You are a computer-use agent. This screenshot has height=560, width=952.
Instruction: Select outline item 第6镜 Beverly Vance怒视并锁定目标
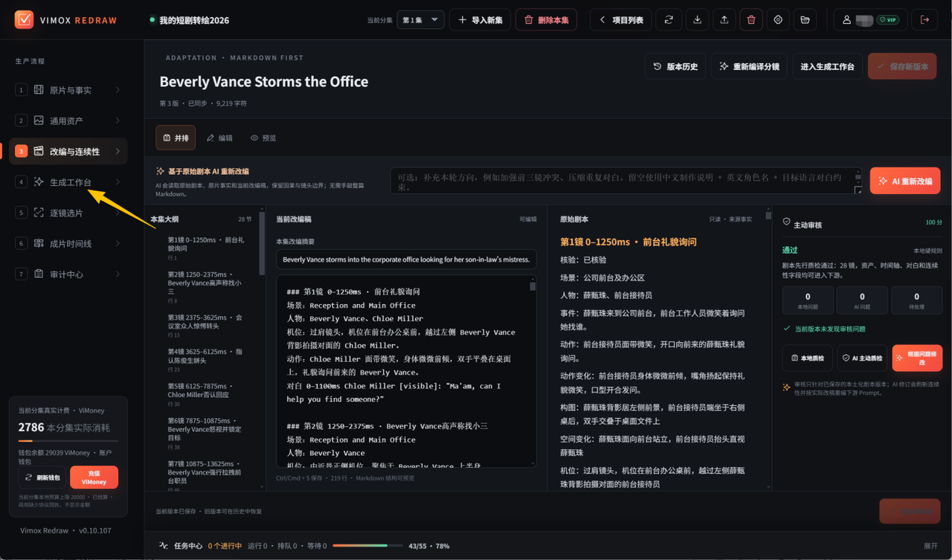click(x=205, y=433)
